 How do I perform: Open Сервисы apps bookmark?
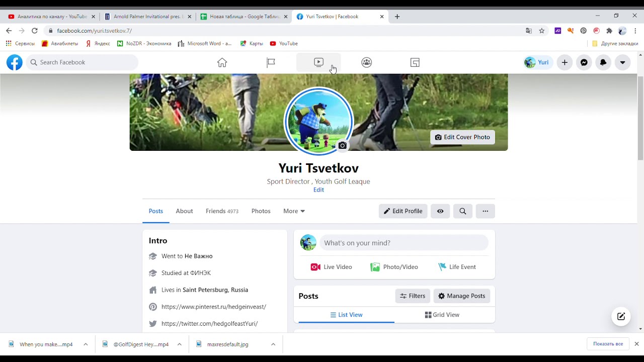click(x=21, y=44)
